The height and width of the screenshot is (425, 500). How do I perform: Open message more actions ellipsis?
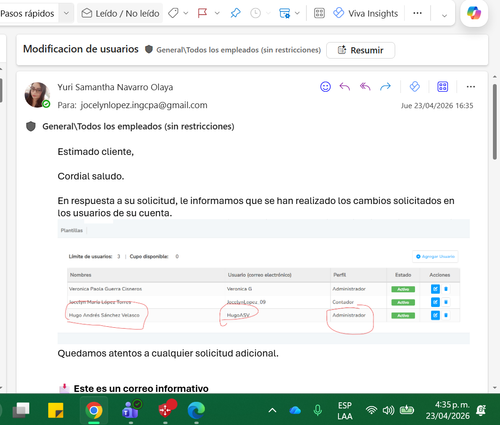[x=471, y=87]
